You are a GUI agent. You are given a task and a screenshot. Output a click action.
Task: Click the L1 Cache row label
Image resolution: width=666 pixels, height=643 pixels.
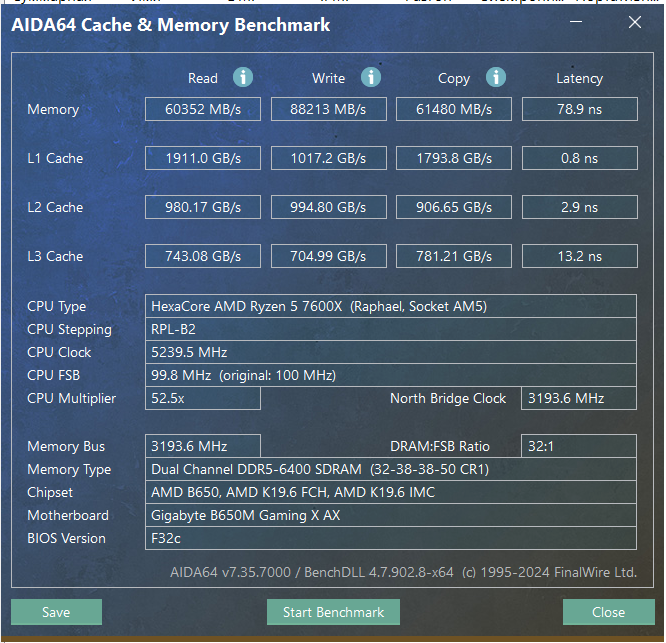point(55,158)
